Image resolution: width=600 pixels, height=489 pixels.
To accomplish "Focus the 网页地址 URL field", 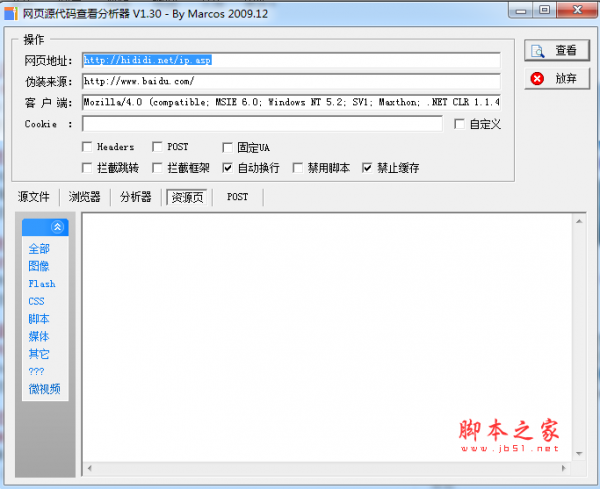I will tap(291, 60).
